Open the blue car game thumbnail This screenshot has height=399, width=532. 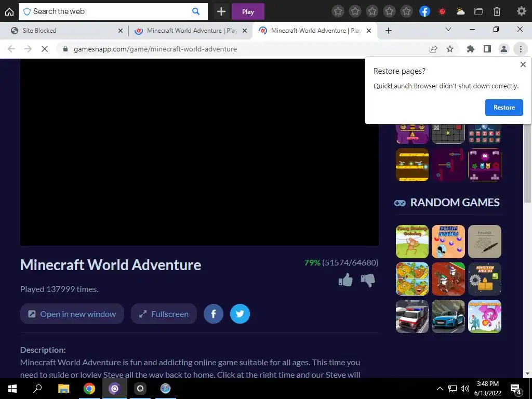pyautogui.click(x=448, y=316)
